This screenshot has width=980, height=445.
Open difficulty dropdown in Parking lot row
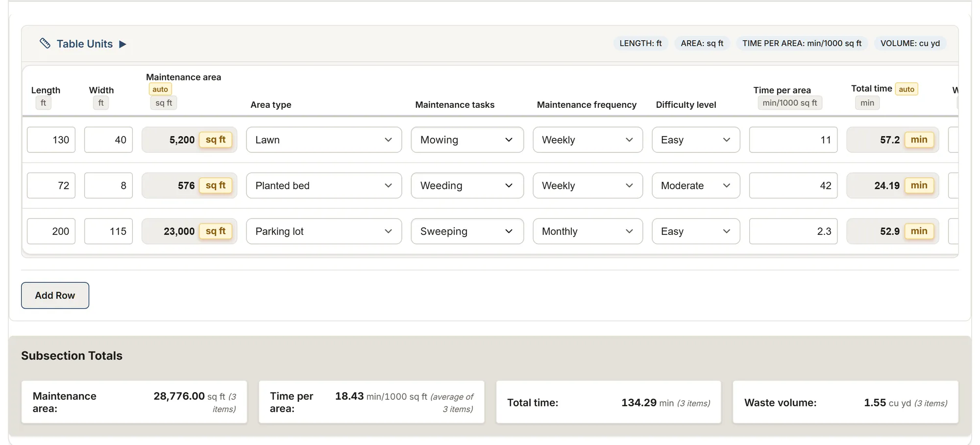coord(696,231)
